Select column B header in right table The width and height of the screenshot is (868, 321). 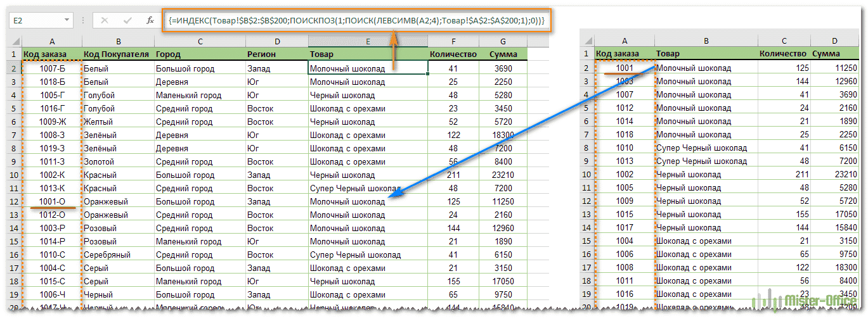coord(706,41)
